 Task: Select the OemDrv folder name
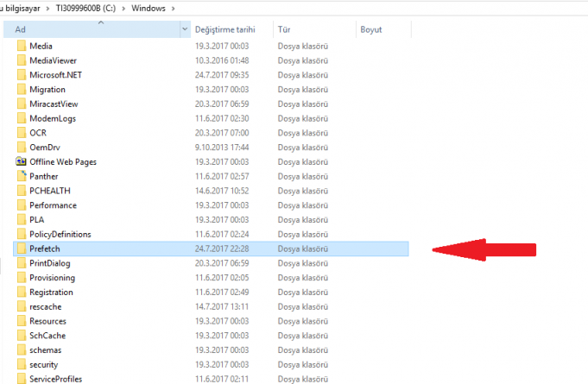pos(45,148)
